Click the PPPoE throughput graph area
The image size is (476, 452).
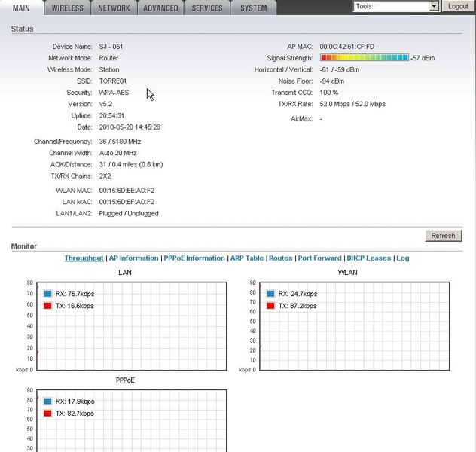click(x=132, y=420)
